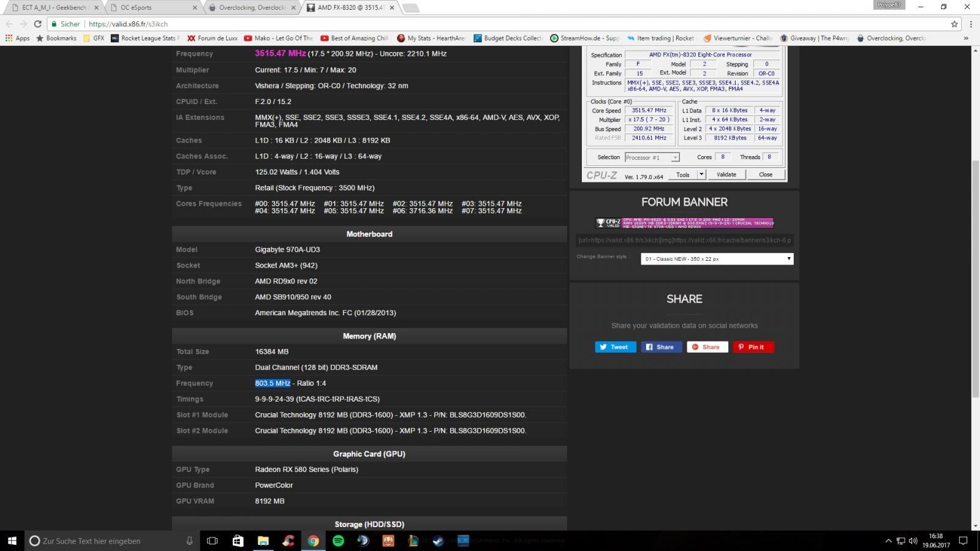Open the Windows Start menu
This screenshot has width=980, height=551.
(12, 541)
